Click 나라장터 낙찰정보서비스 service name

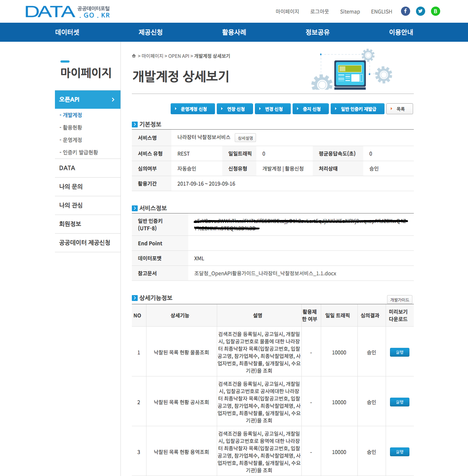(x=204, y=137)
